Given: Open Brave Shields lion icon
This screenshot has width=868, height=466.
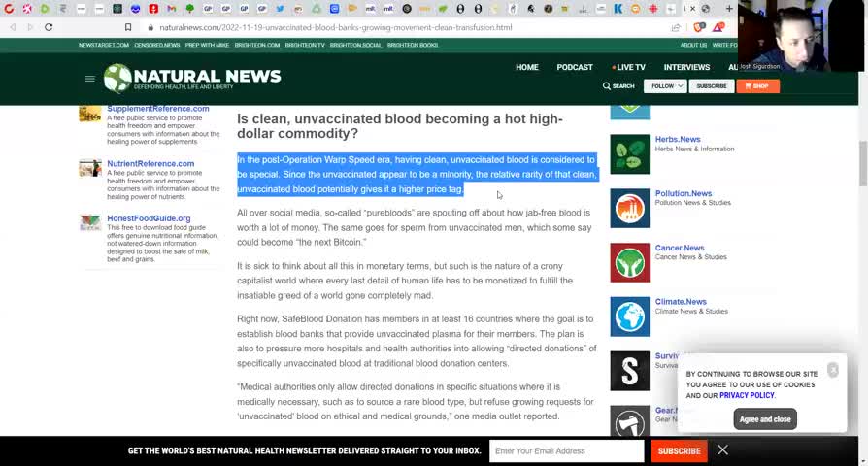Looking at the screenshot, I should pyautogui.click(x=699, y=27).
